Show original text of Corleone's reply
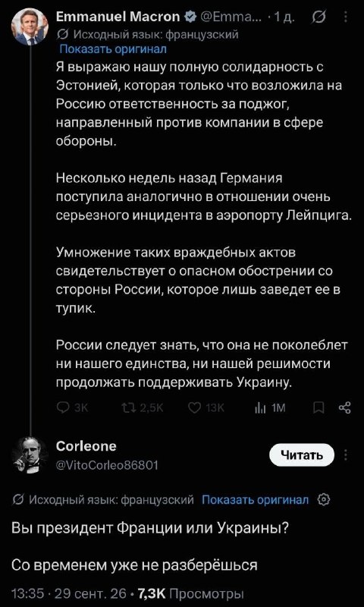Viewport: 364px width, 607px height. pos(256,499)
